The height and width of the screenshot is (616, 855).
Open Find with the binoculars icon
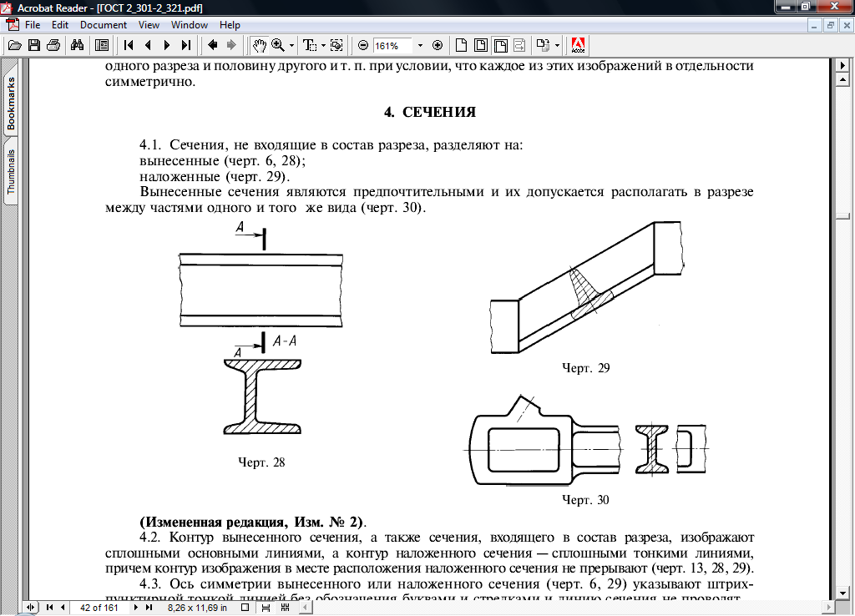(x=78, y=45)
